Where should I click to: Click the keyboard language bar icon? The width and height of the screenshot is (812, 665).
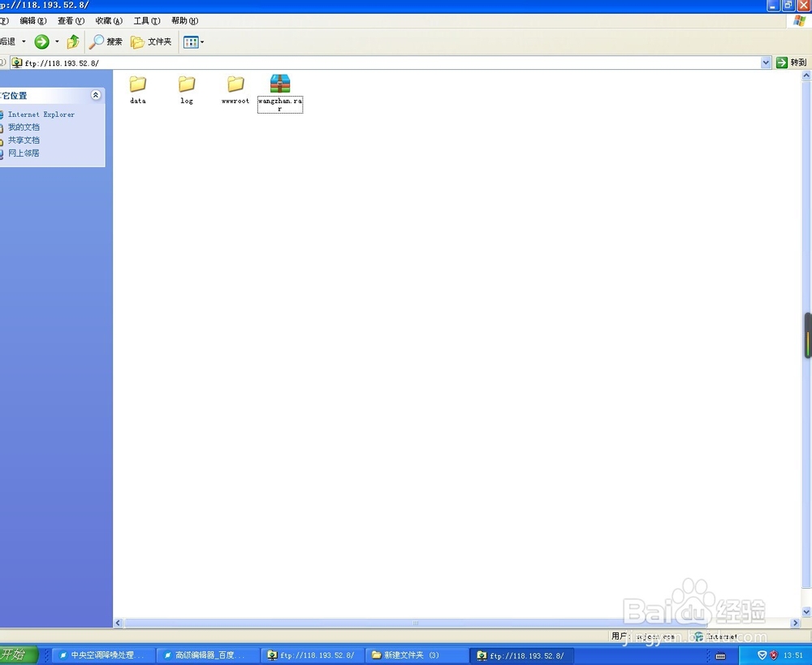720,656
